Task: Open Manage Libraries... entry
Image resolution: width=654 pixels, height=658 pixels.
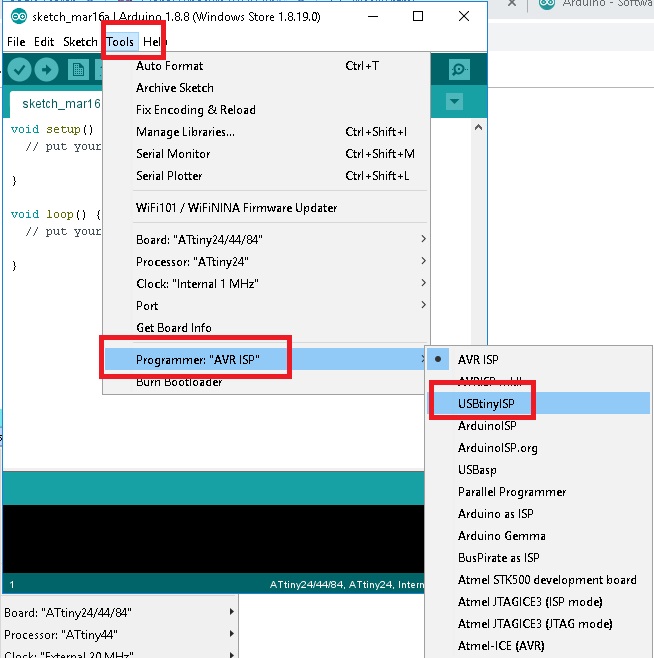Action: click(x=266, y=132)
